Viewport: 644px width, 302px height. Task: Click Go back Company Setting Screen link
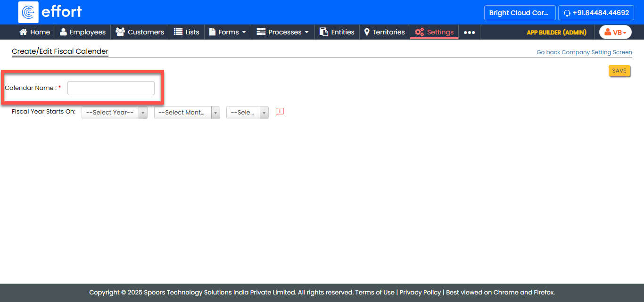(x=584, y=52)
